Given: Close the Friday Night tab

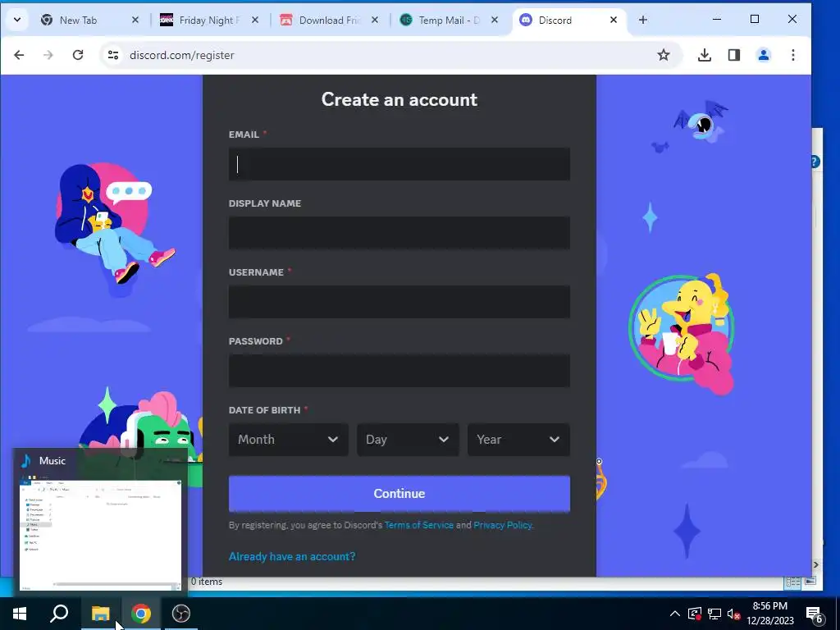Looking at the screenshot, I should click(x=255, y=21).
